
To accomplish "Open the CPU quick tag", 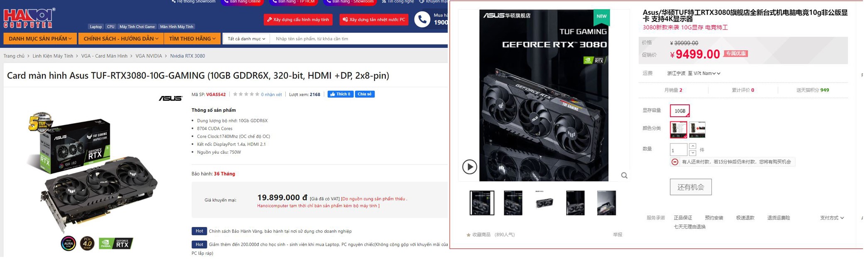I will [111, 27].
